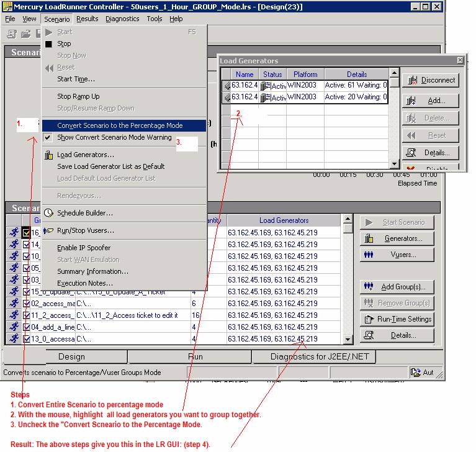This screenshot has width=476, height=452.
Task: Click the new scenario toolbar icon
Action: [12, 34]
